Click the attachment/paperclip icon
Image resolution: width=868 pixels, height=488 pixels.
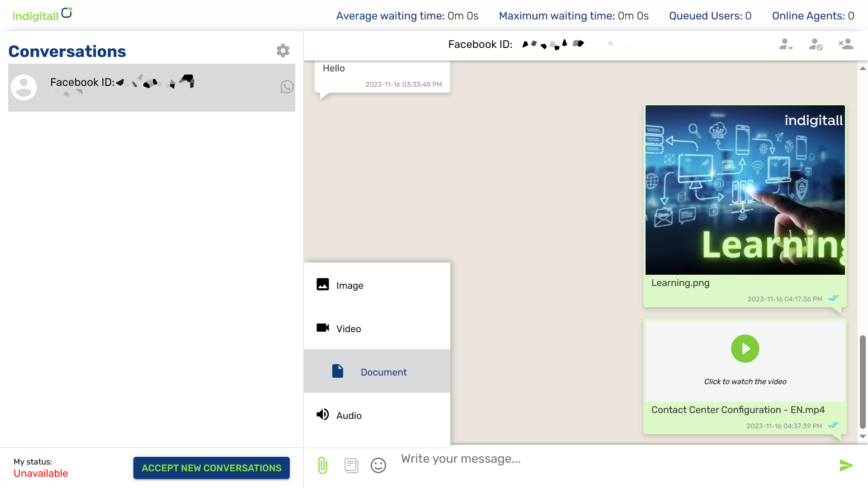(x=322, y=465)
